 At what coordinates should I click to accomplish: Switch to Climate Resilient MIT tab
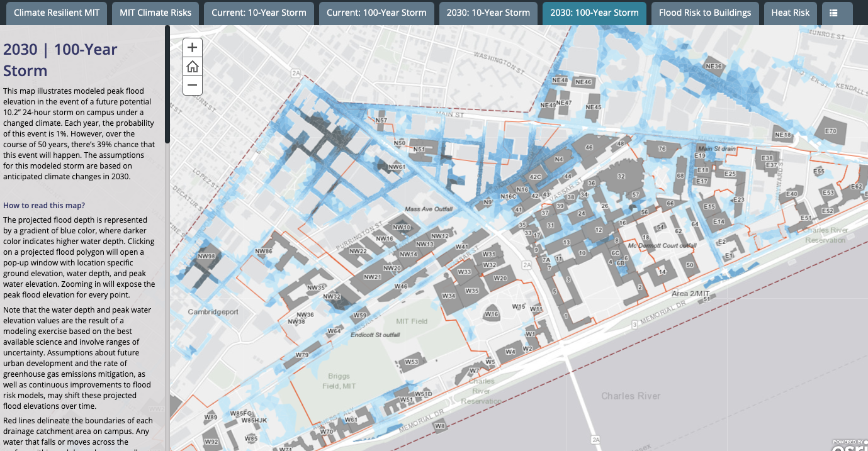click(57, 13)
